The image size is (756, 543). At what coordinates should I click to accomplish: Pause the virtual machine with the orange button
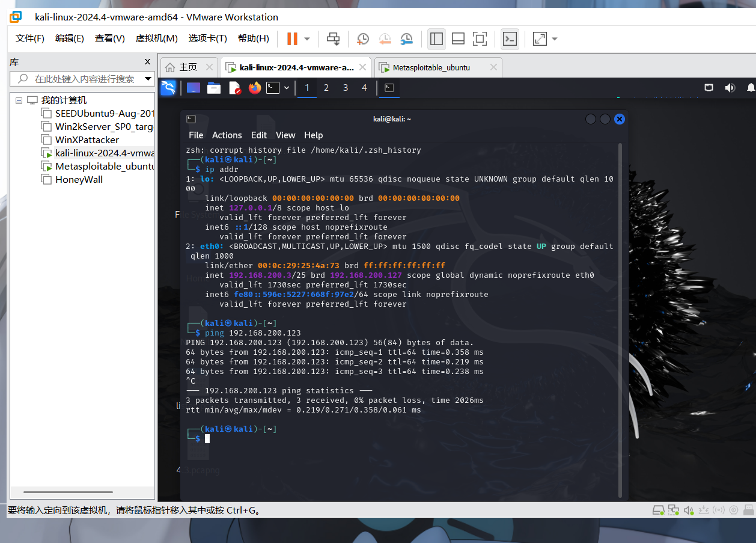tap(292, 39)
